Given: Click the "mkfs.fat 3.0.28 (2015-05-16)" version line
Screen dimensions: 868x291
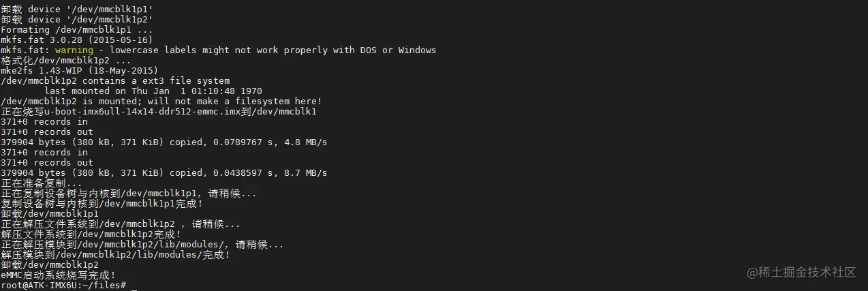Looking at the screenshot, I should (x=77, y=40).
